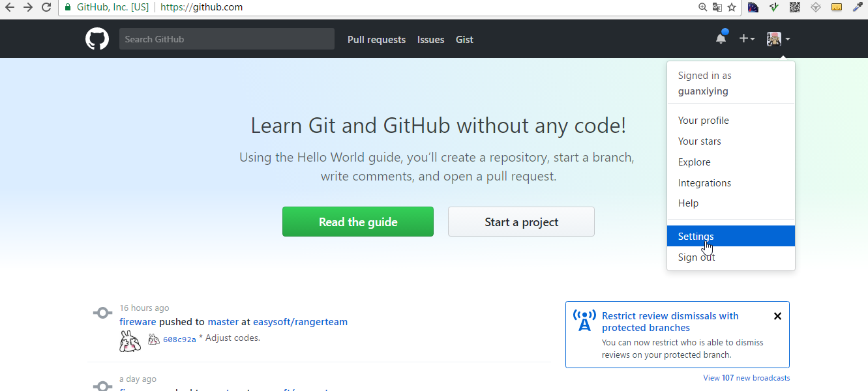Click the green secure lock icon
This screenshot has height=391, width=868.
pyautogui.click(x=67, y=7)
